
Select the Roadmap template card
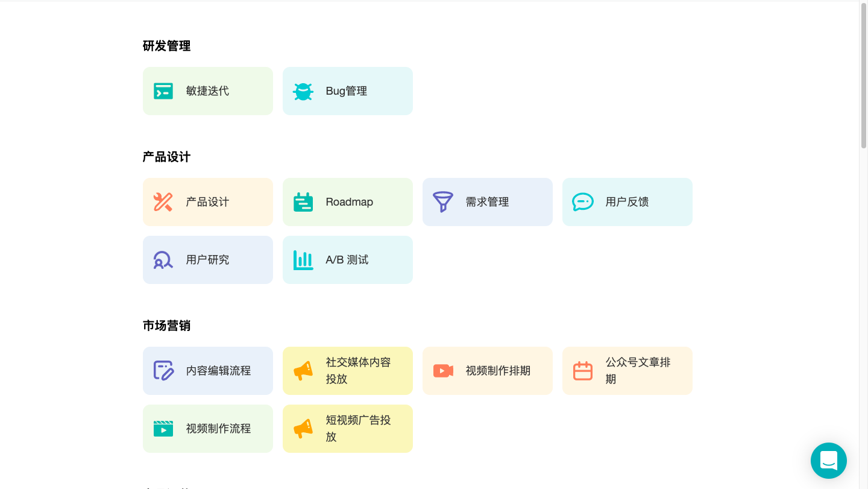pyautogui.click(x=348, y=202)
